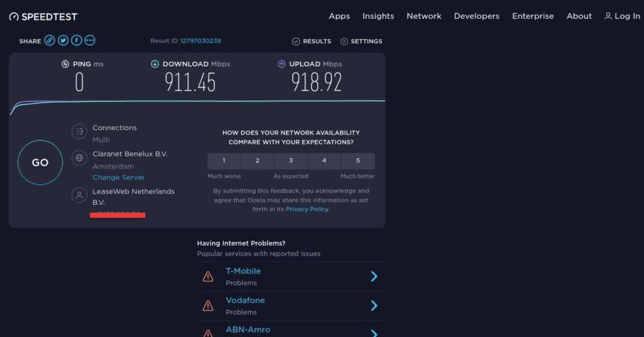The width and height of the screenshot is (644, 337).
Task: Click Claranet Benelux B.V. server name
Action: click(130, 154)
